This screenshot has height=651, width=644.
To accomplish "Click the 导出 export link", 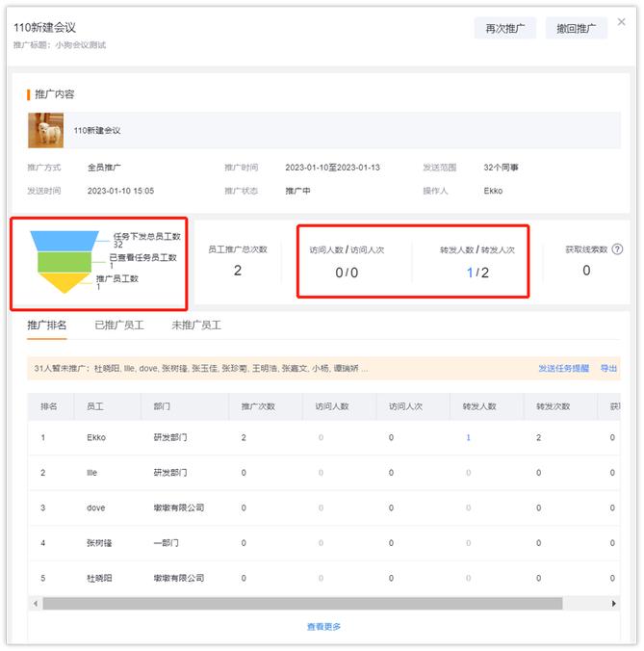I will [x=608, y=369].
